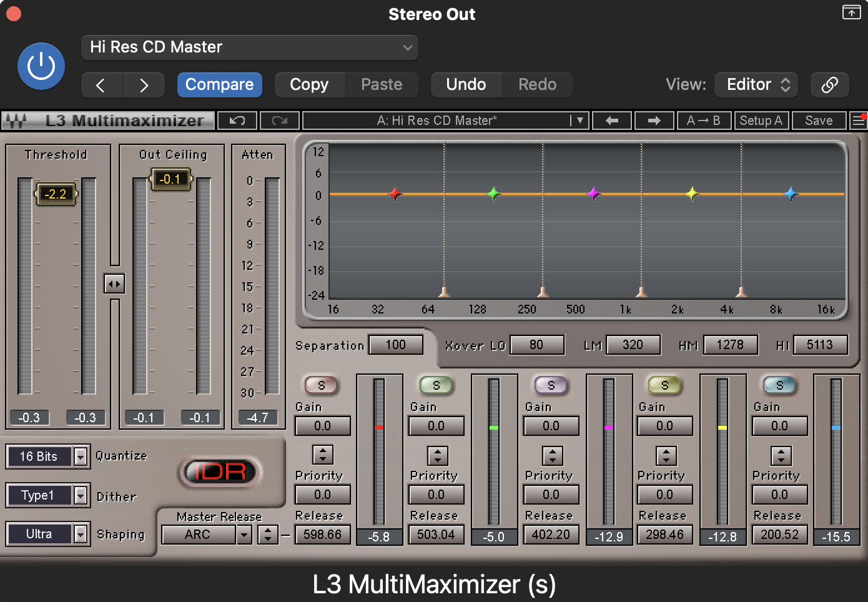
Task: Click the purple band Release value 402.20
Action: click(x=551, y=535)
